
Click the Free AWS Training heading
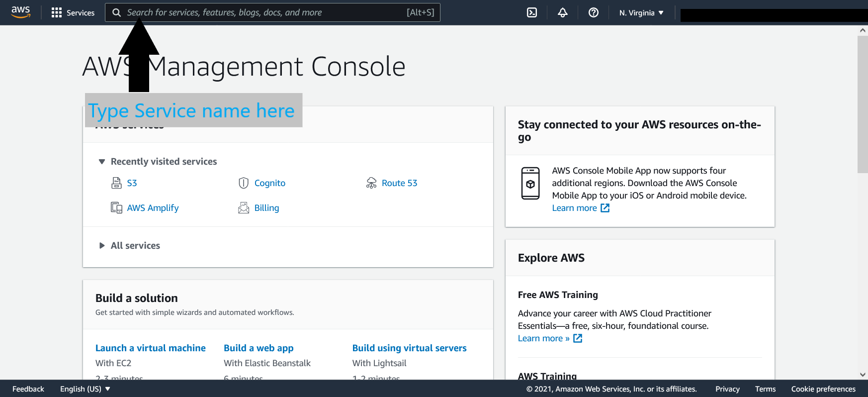tap(558, 295)
